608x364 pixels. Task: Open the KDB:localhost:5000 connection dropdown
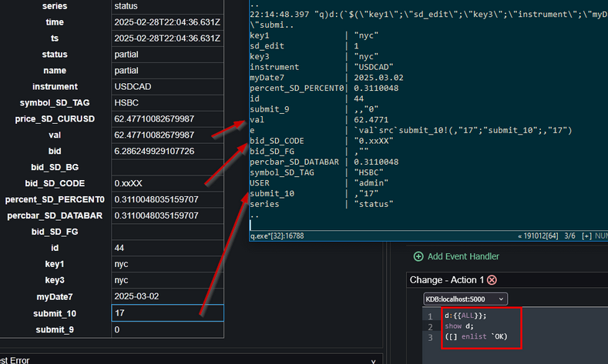(465, 299)
